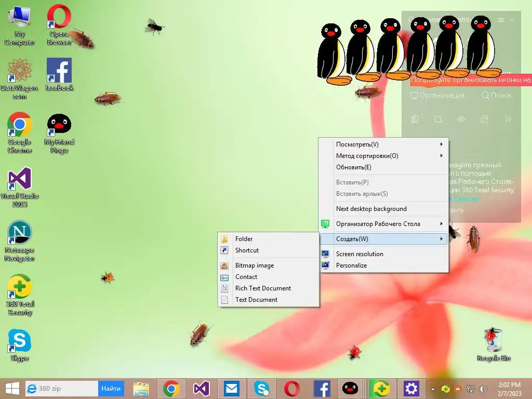Click the network tray icon
The image size is (532, 399).
click(x=471, y=389)
